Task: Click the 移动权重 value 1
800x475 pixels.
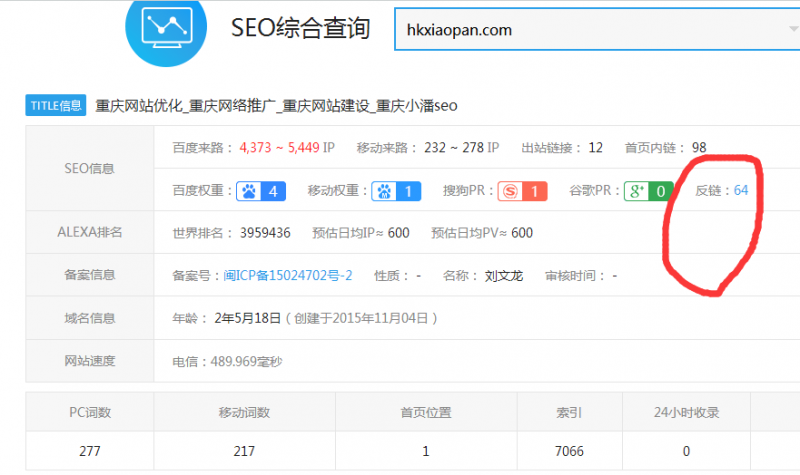Action: (x=408, y=191)
